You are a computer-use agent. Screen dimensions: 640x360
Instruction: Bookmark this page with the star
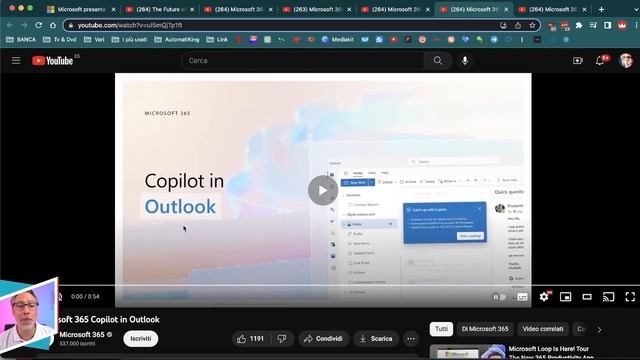pos(532,25)
